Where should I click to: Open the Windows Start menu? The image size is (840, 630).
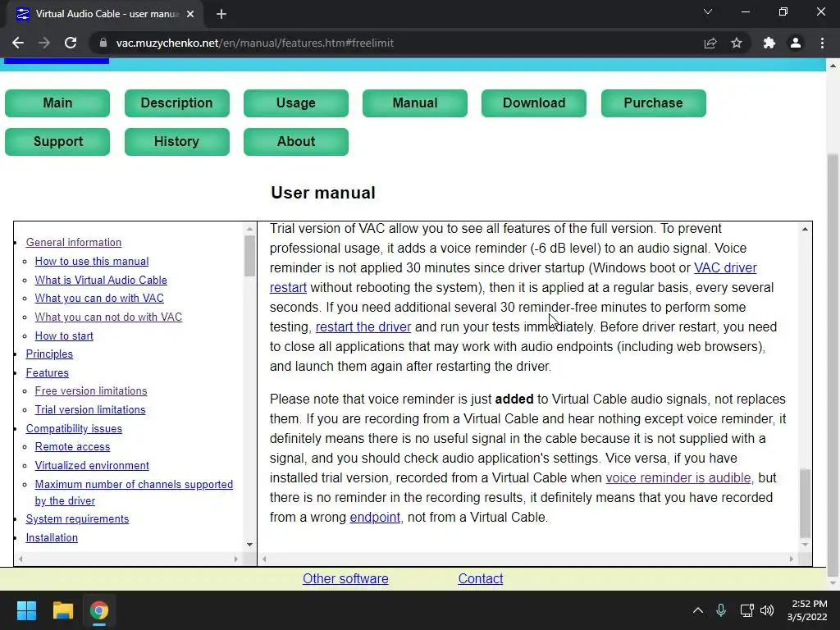coord(26,610)
